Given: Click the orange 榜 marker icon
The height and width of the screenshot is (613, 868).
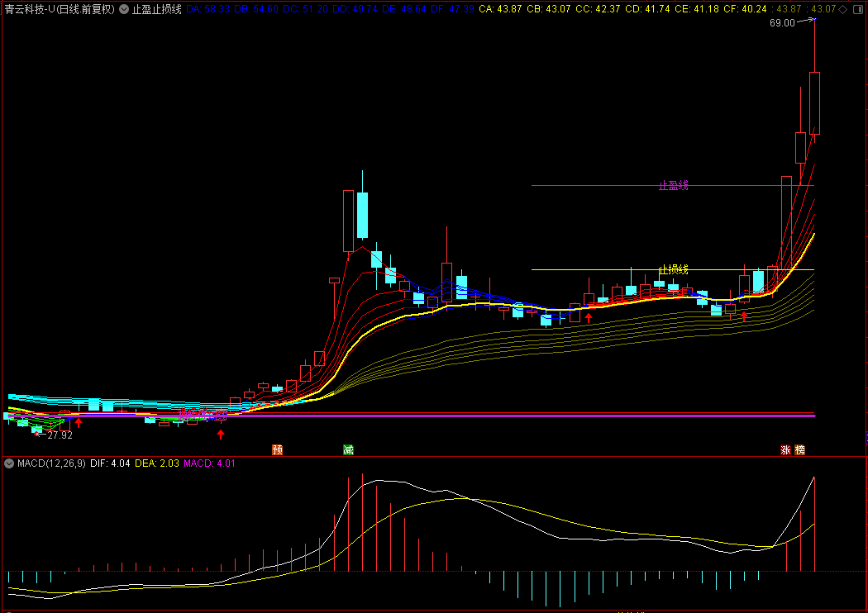Looking at the screenshot, I should coord(800,449).
